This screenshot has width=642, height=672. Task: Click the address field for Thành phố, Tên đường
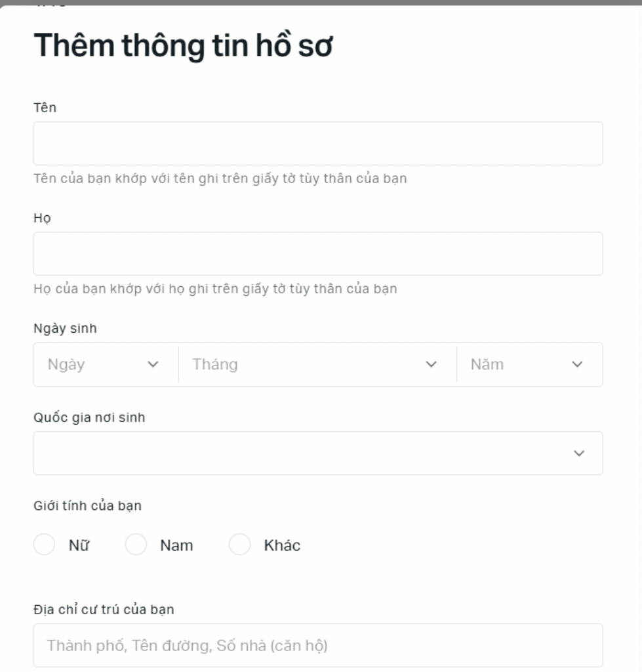click(318, 646)
